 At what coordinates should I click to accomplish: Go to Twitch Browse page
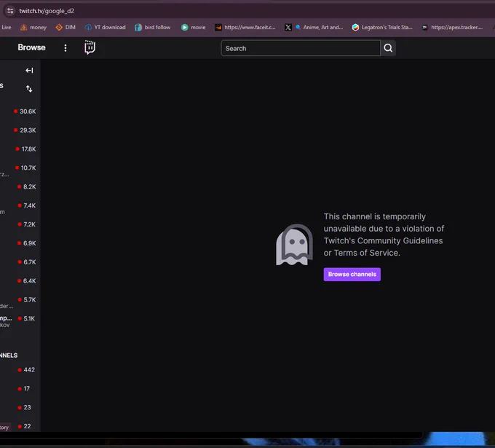click(31, 47)
